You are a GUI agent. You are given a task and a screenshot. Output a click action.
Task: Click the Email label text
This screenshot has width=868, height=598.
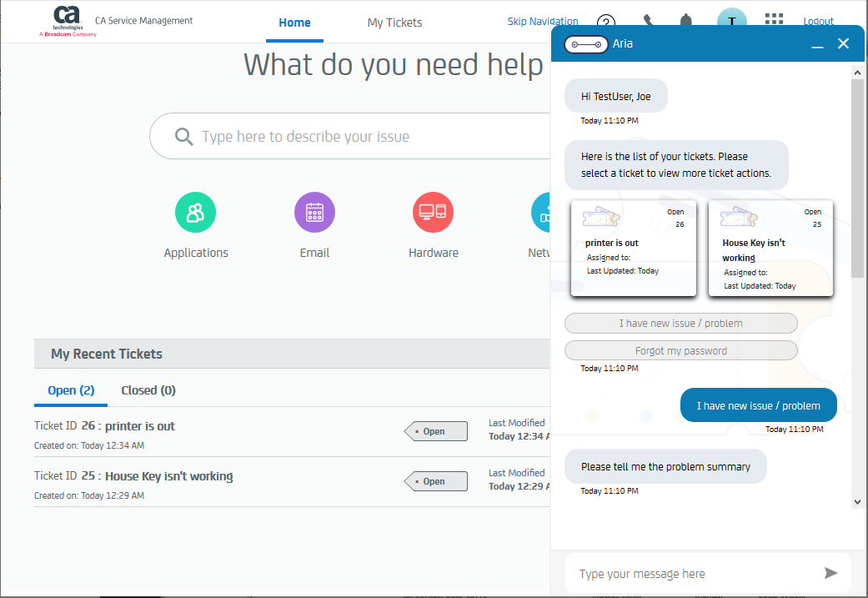[314, 253]
